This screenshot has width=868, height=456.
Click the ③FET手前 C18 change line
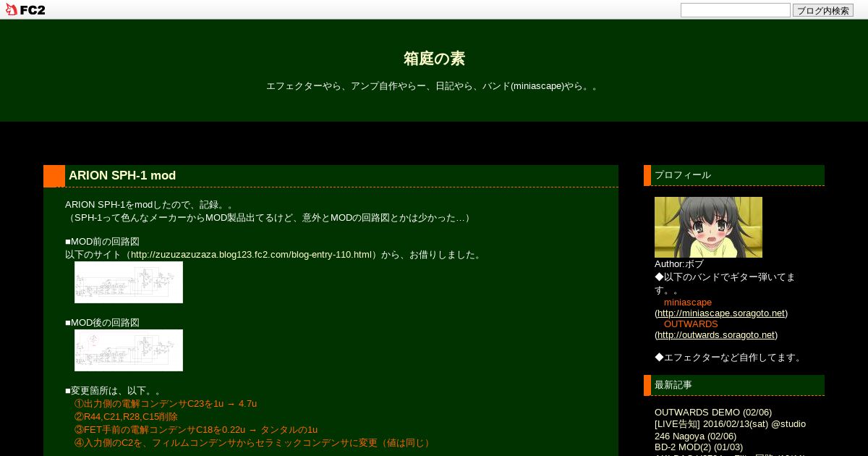(x=196, y=430)
